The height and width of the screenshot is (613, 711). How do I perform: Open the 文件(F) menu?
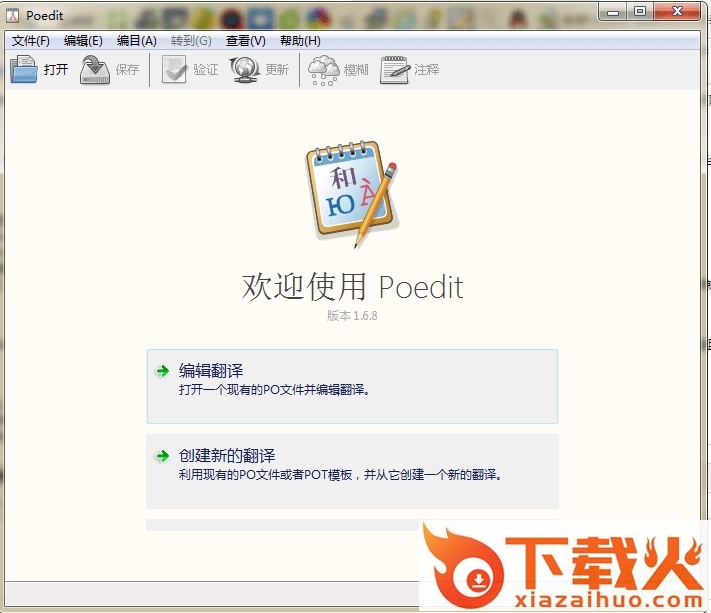(30, 41)
